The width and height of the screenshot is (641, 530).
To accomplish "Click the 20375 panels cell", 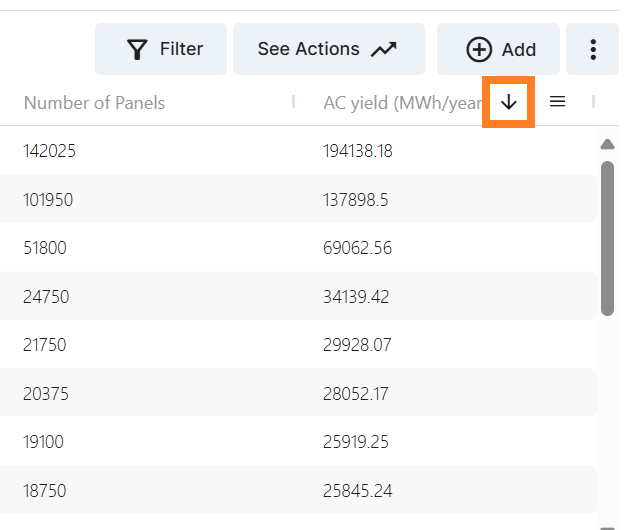I will click(46, 394).
